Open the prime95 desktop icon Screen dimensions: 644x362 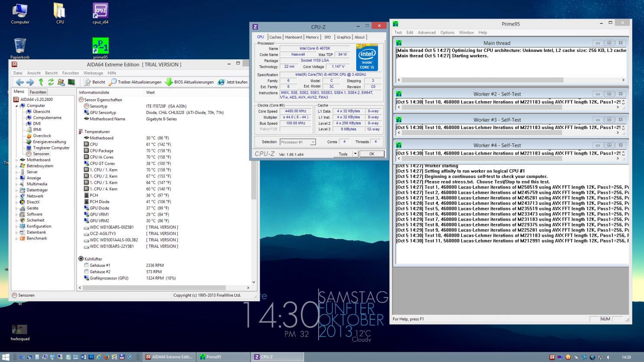100,48
